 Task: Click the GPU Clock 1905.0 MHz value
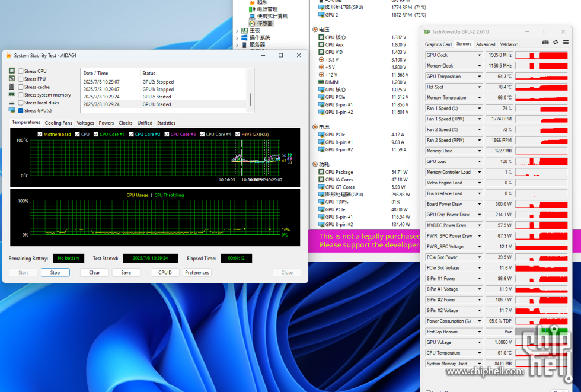click(499, 55)
